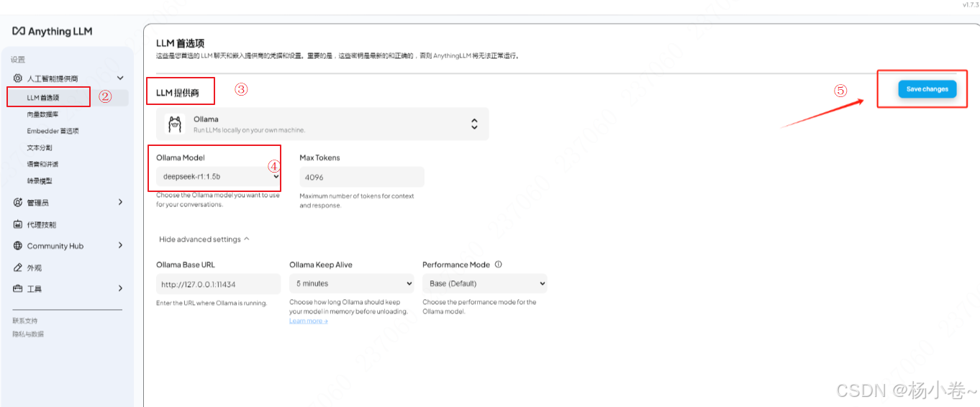The height and width of the screenshot is (407, 980).
Task: Click the 外观 pencil icon
Action: (18, 267)
